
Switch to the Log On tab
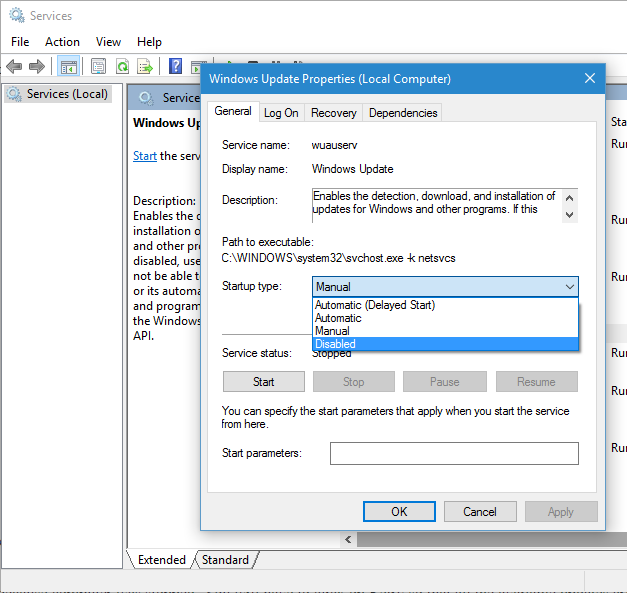coord(281,113)
